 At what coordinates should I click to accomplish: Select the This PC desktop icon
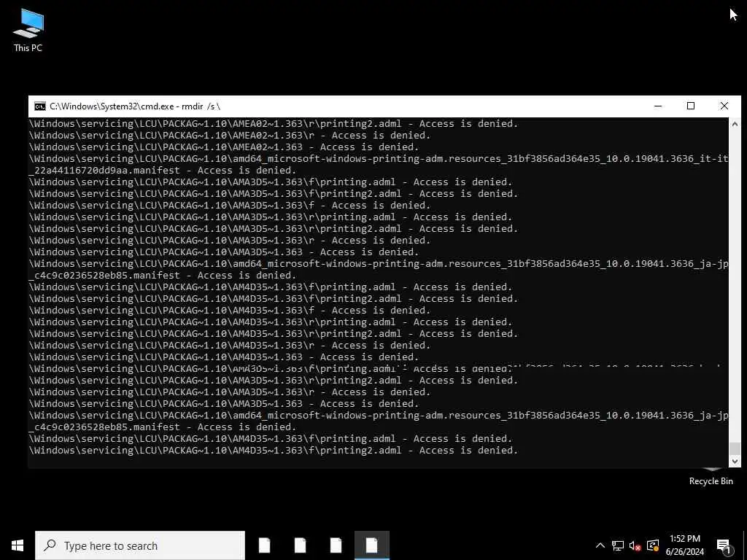pos(28,29)
